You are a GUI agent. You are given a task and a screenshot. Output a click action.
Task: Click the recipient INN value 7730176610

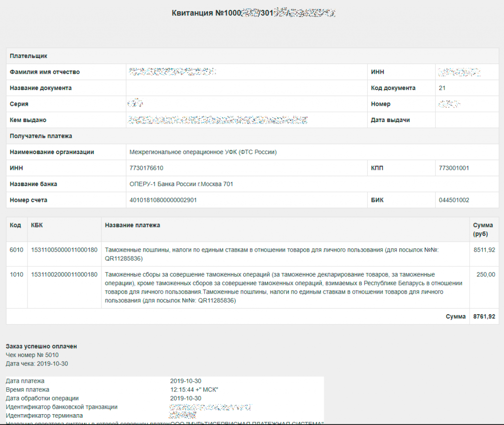click(x=146, y=168)
